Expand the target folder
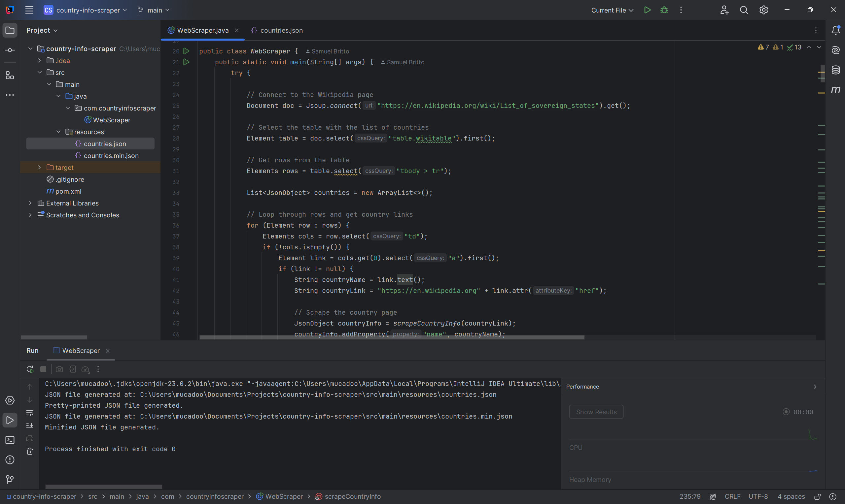This screenshot has width=845, height=504. [x=39, y=168]
